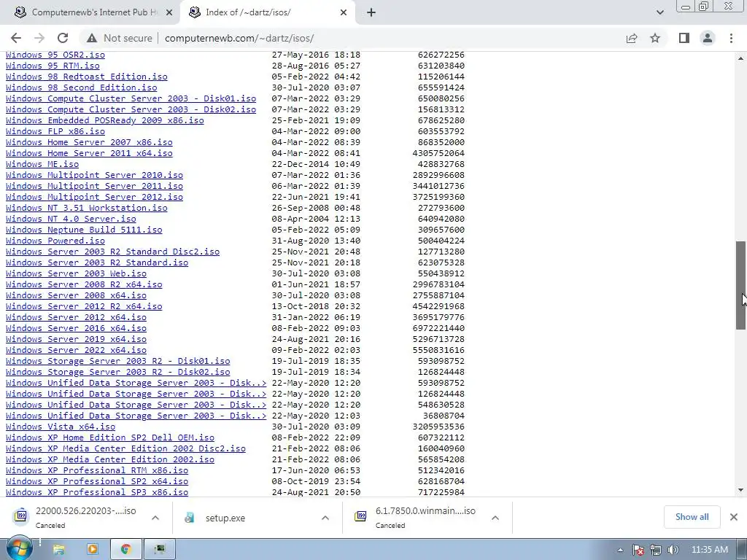
Task: Expand options for 6.1.7850.0.winmain iso download
Action: [495, 518]
